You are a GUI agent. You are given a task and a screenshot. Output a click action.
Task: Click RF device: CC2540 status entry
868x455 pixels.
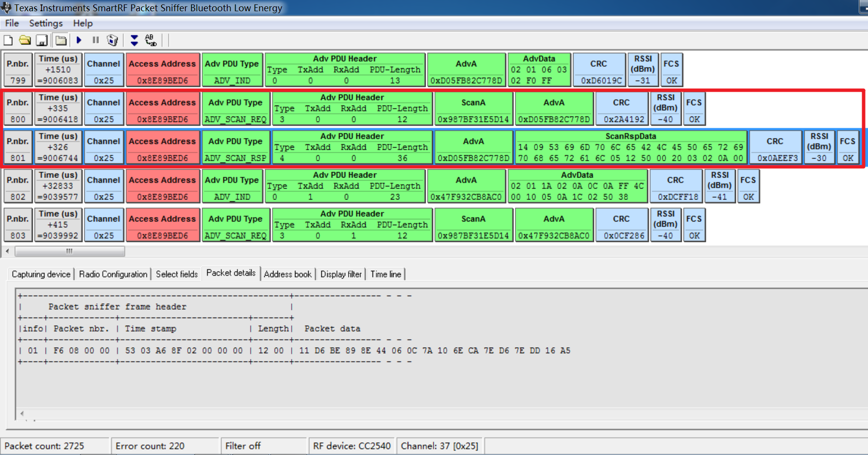tap(352, 446)
